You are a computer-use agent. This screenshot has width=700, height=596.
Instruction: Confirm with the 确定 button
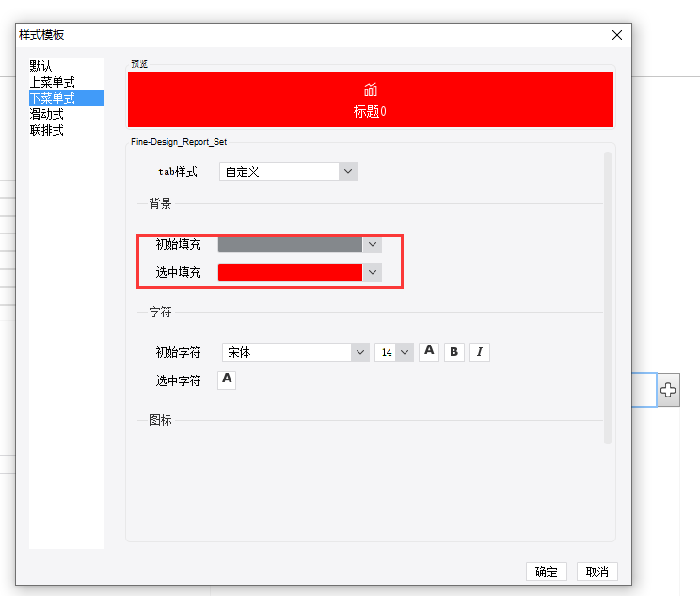click(547, 572)
